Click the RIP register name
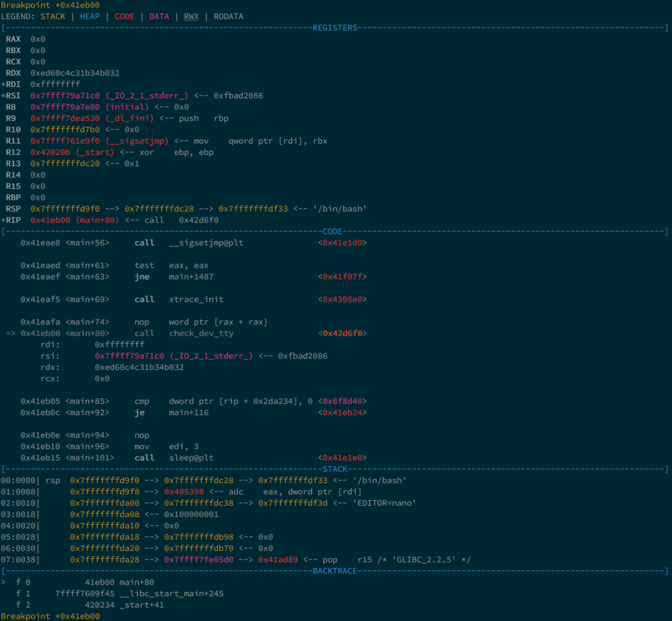Viewport: 672px width, 621px height. (13, 220)
